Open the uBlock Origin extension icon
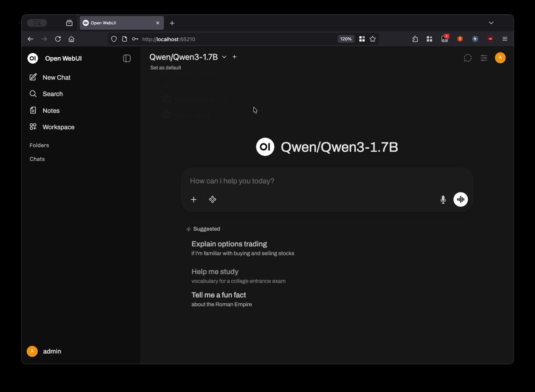This screenshot has height=392, width=535. [x=490, y=39]
